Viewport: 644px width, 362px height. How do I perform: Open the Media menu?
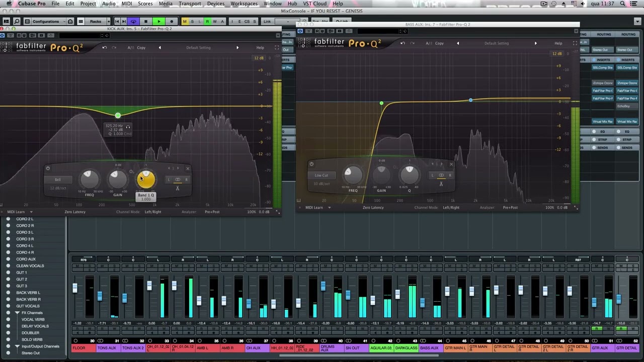click(x=166, y=4)
